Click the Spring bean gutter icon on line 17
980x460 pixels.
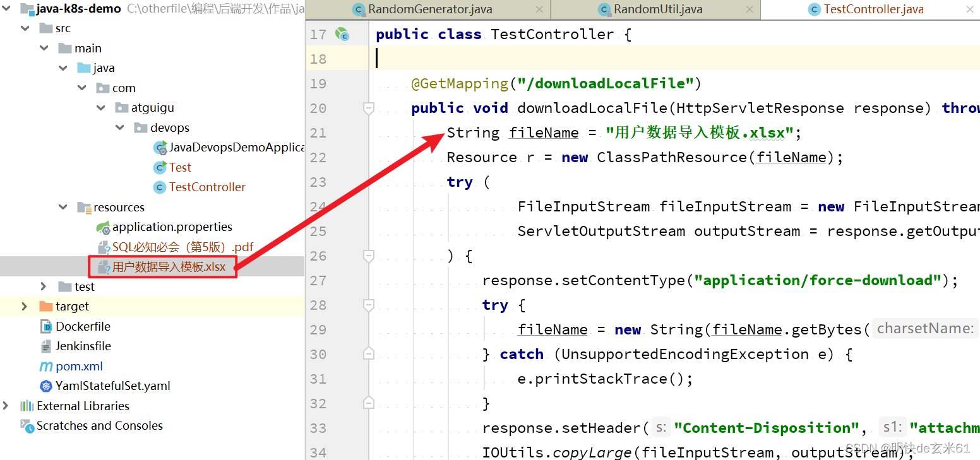tap(342, 34)
